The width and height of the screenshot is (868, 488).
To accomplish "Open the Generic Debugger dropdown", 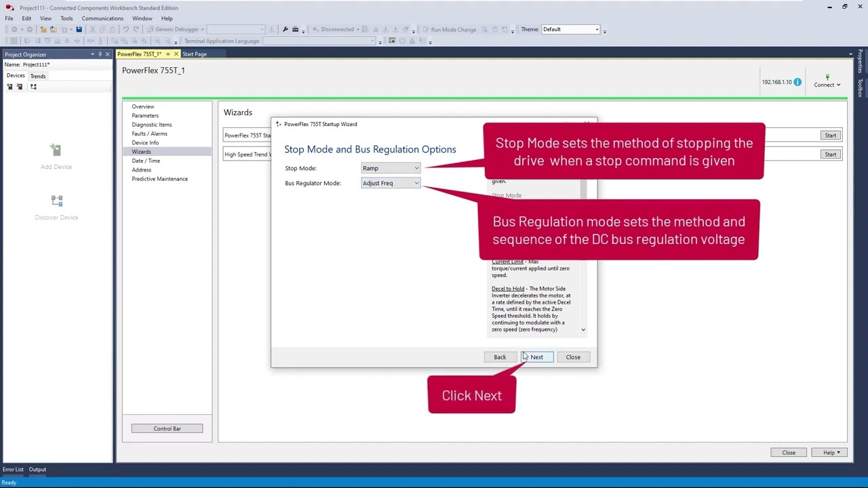I will 202,29.
